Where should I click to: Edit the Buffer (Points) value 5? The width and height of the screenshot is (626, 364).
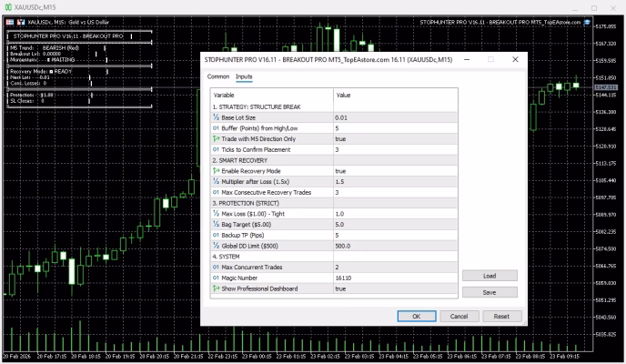coord(395,128)
